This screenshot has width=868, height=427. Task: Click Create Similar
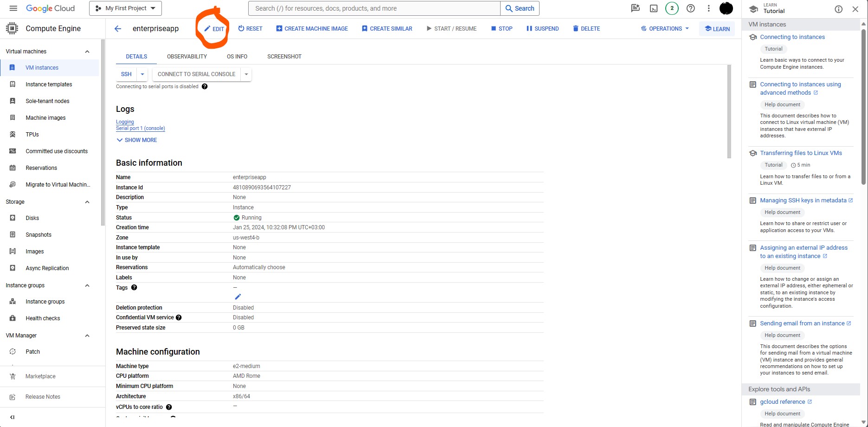point(387,29)
